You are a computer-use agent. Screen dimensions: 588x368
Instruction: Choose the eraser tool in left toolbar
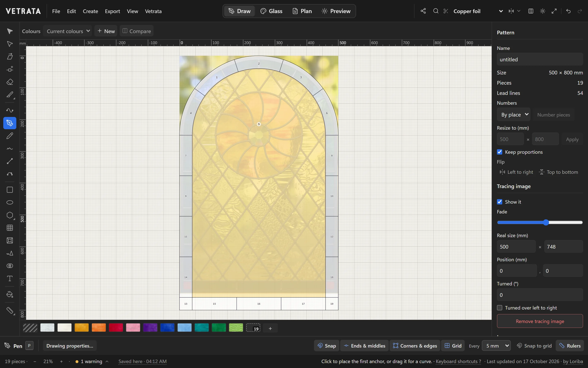pyautogui.click(x=10, y=82)
